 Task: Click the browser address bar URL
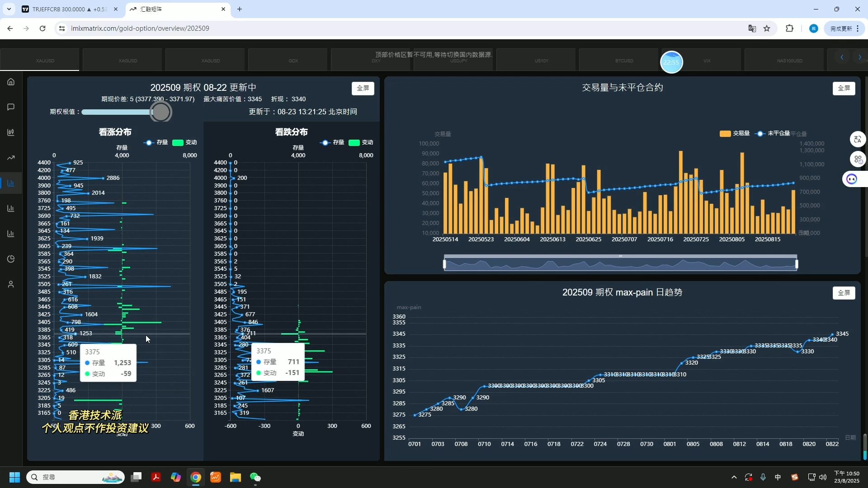point(140,28)
